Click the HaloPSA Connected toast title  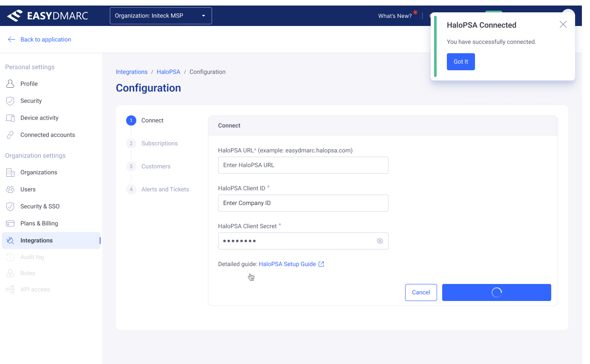(x=481, y=25)
